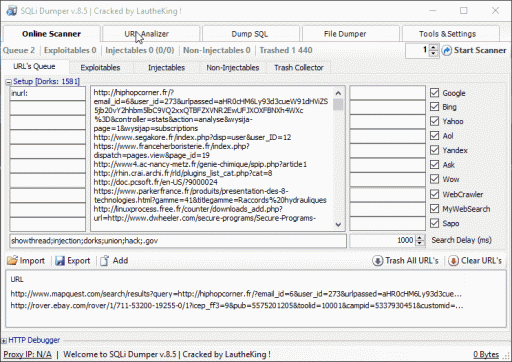Show the Trash Collector sub-tab
The width and height of the screenshot is (512, 362).
click(299, 67)
